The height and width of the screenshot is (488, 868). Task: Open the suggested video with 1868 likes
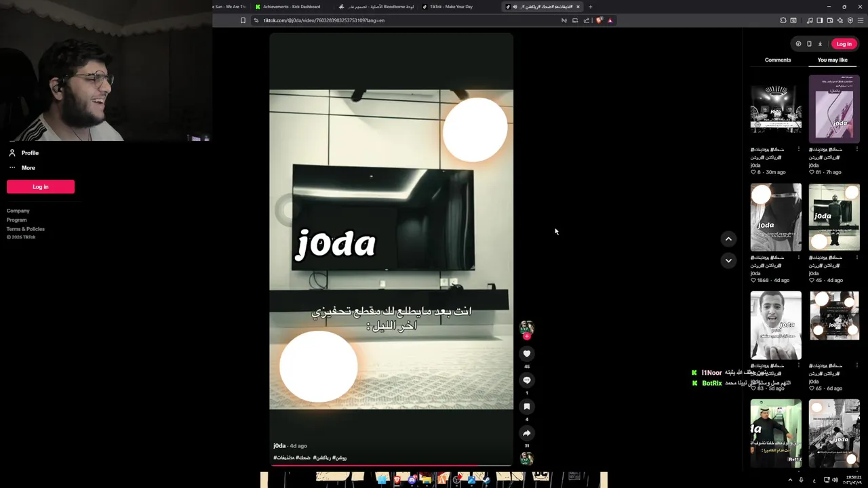[776, 218]
